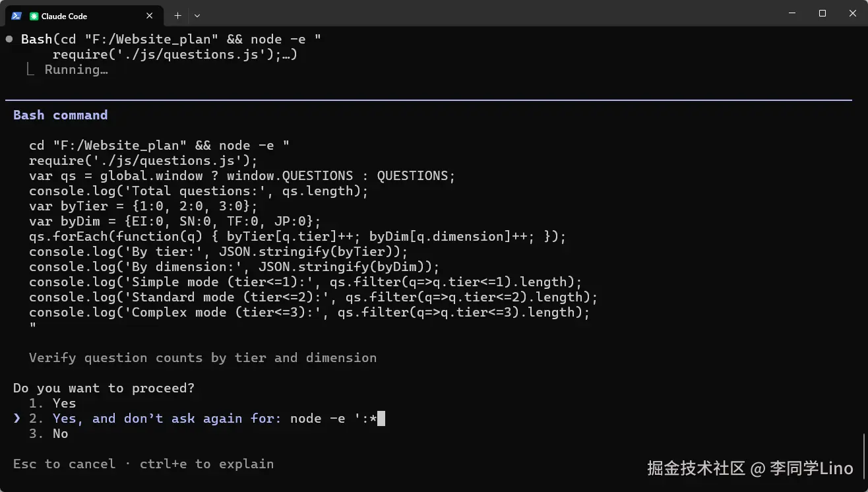Click the "Bash command" heading
The width and height of the screenshot is (868, 492).
tap(60, 115)
